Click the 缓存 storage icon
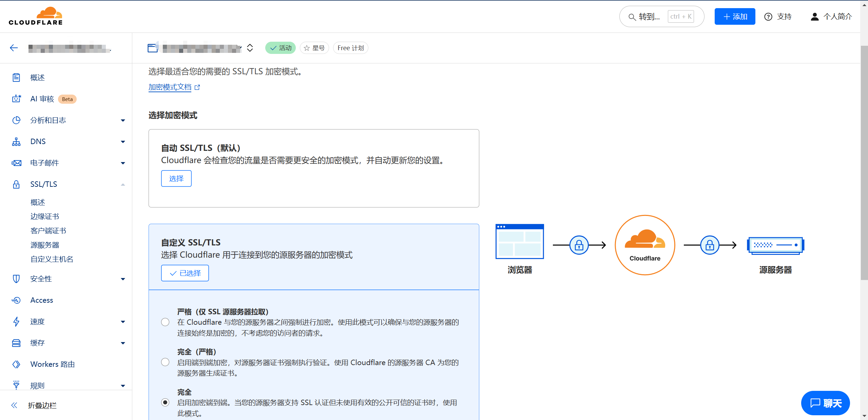This screenshot has width=868, height=420. pos(16,343)
